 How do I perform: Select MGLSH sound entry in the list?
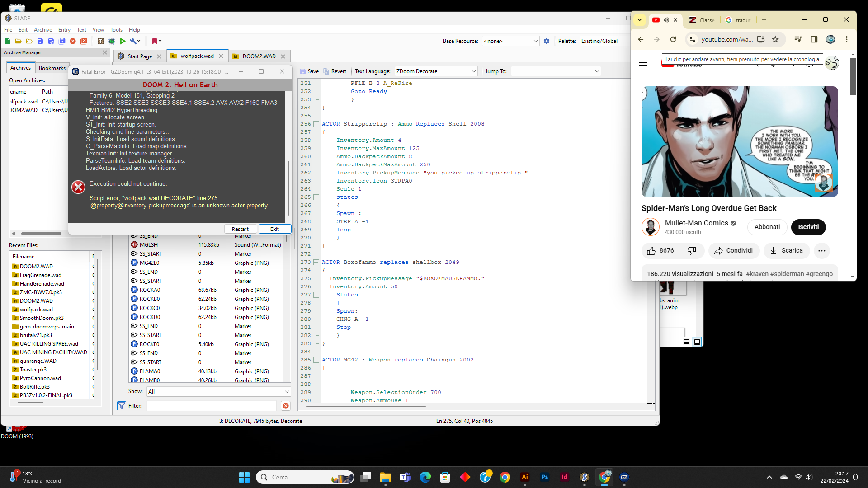[207, 245]
